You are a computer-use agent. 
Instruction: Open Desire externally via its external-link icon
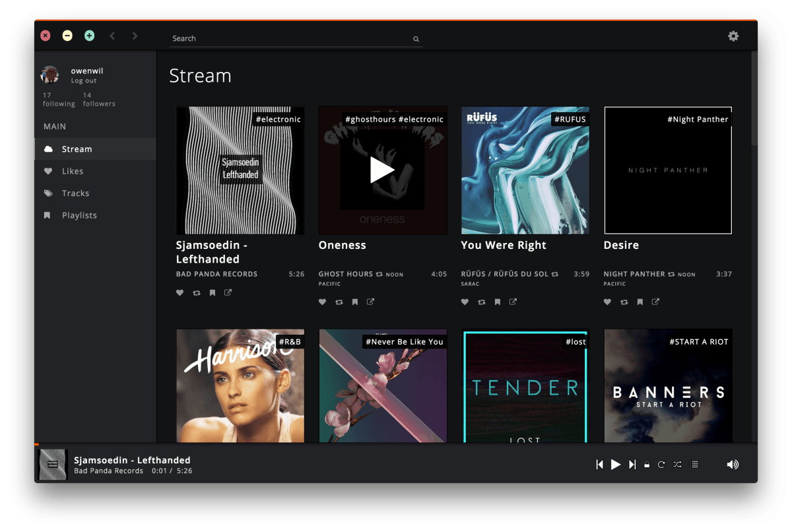pyautogui.click(x=655, y=302)
